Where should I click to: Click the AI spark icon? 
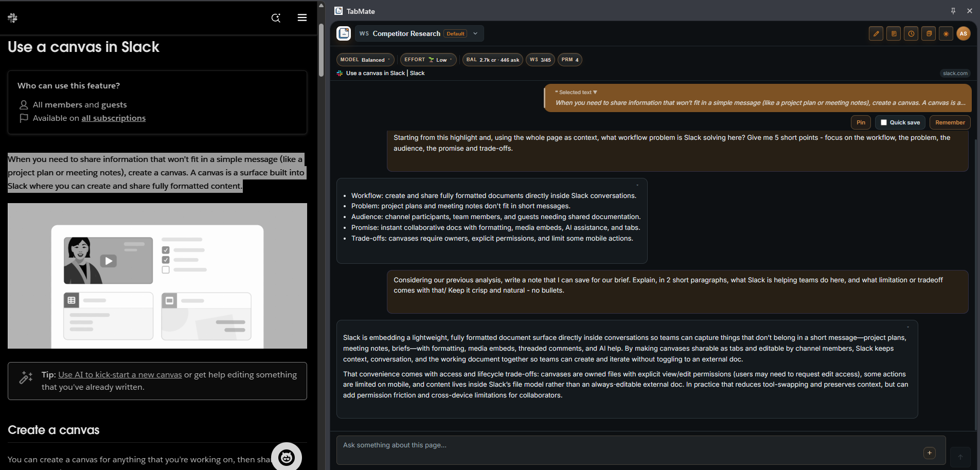click(946, 33)
